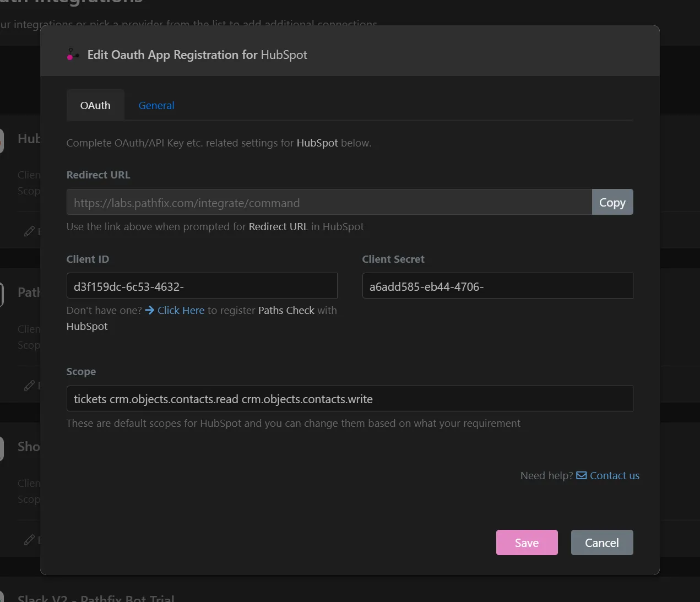Copy the Redirect URL
Image resolution: width=700 pixels, height=602 pixels.
[x=612, y=202]
